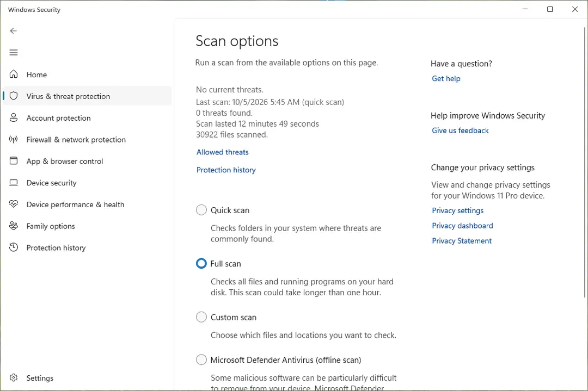588x391 pixels.
Task: Open the Allowed threats link
Action: pyautogui.click(x=222, y=152)
